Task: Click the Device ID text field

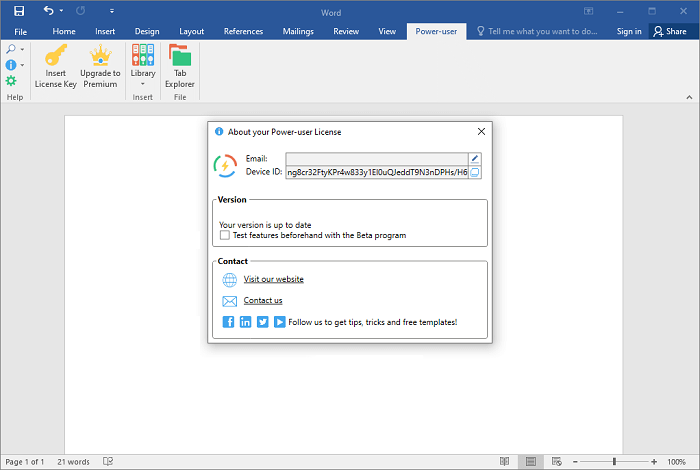Action: point(377,172)
